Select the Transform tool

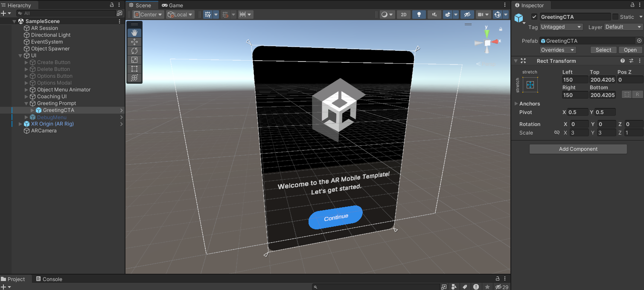tap(134, 77)
